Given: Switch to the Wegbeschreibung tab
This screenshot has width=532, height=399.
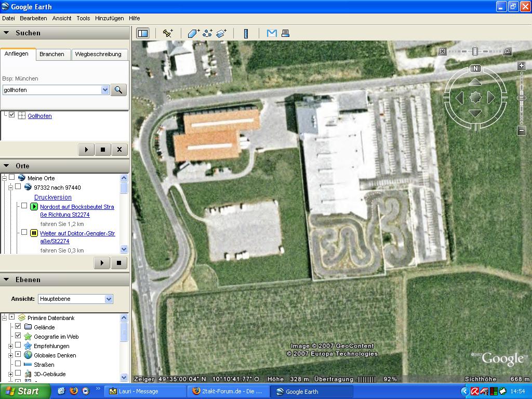Looking at the screenshot, I should pyautogui.click(x=98, y=54).
